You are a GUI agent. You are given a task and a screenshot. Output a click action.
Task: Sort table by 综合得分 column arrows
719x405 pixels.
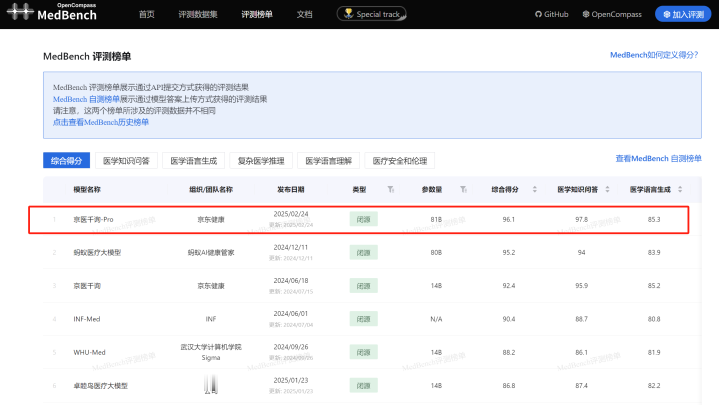click(x=534, y=189)
